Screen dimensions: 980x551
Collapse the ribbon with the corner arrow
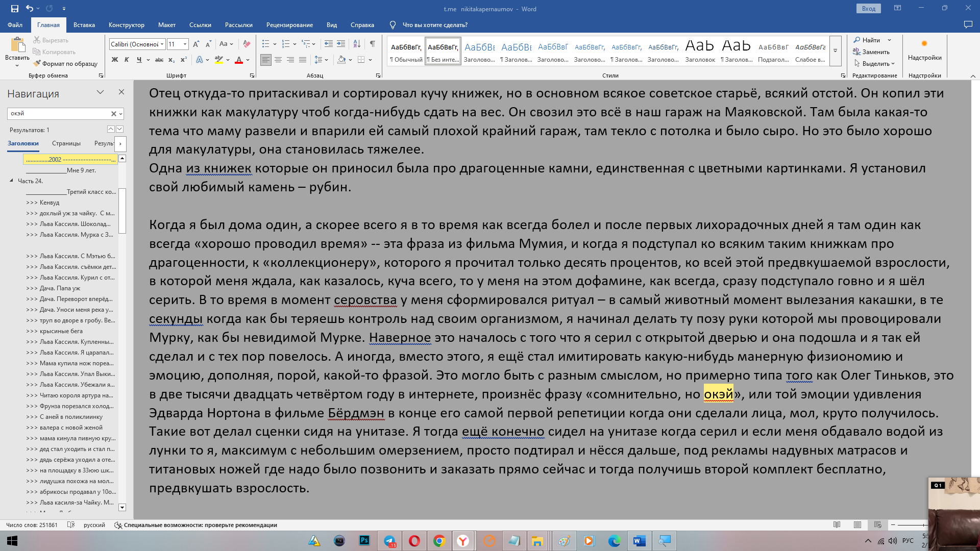pyautogui.click(x=972, y=76)
